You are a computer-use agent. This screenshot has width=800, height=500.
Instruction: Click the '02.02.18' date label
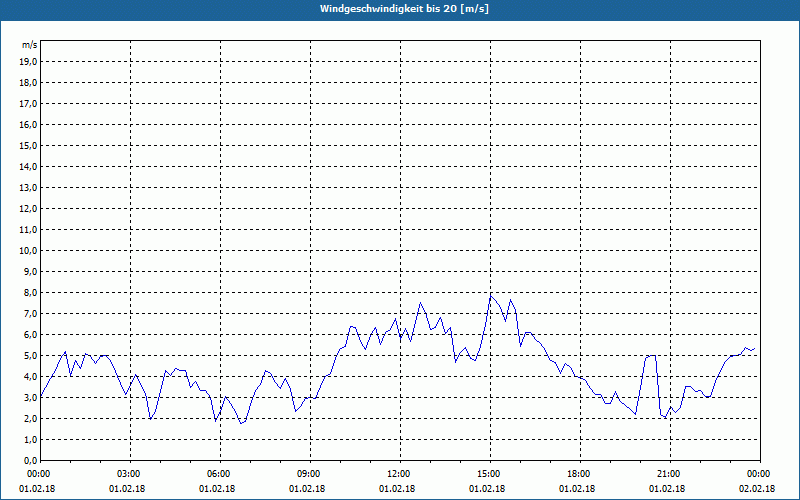[x=757, y=489]
